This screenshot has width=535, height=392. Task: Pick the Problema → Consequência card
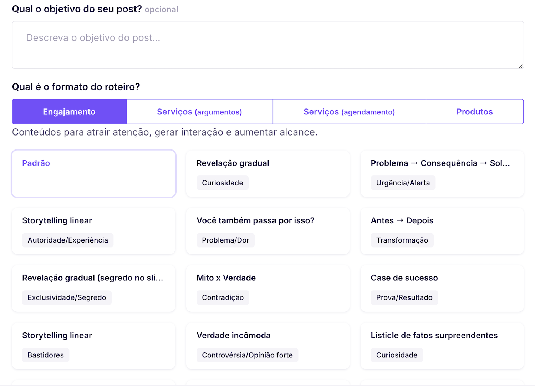click(442, 173)
